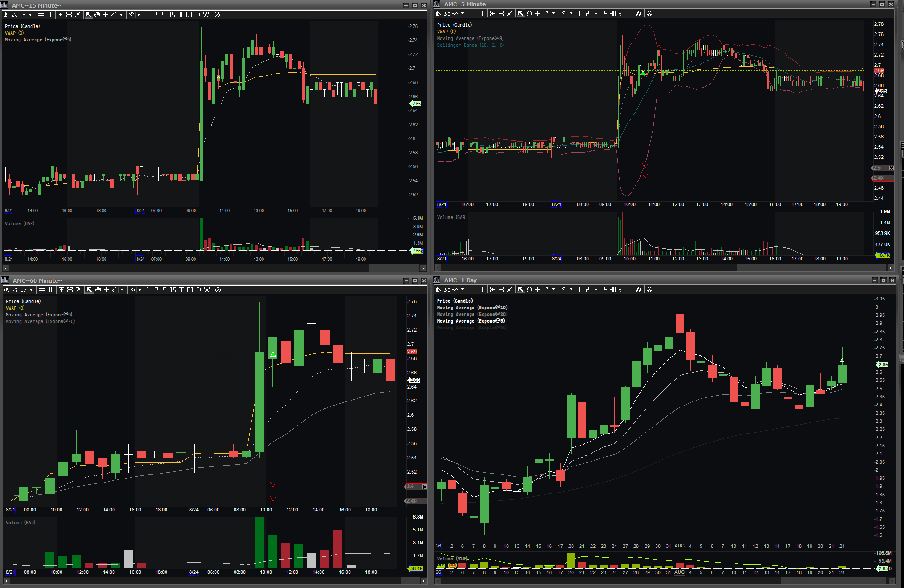
Task: Click weekly W interval in AMC 15 Minute toolbar
Action: [206, 15]
